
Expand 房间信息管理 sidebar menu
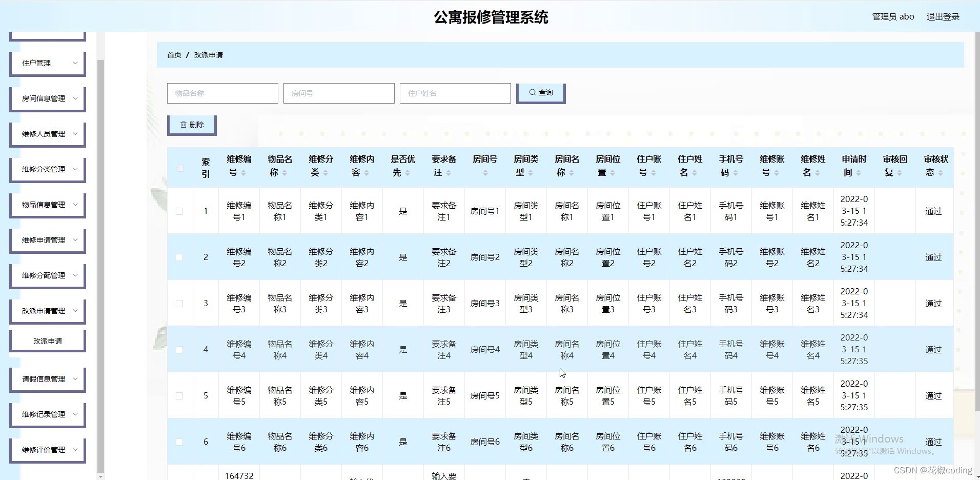click(48, 98)
